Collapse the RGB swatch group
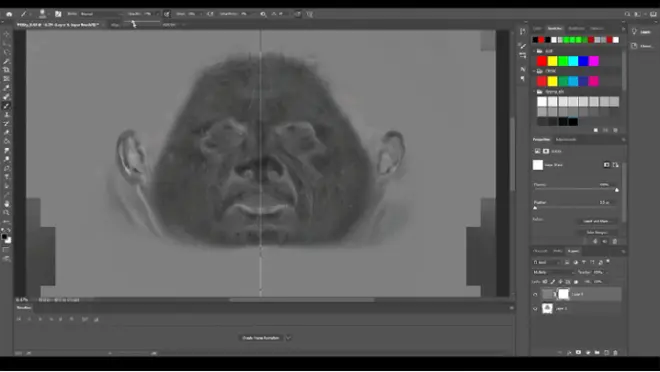 point(535,51)
